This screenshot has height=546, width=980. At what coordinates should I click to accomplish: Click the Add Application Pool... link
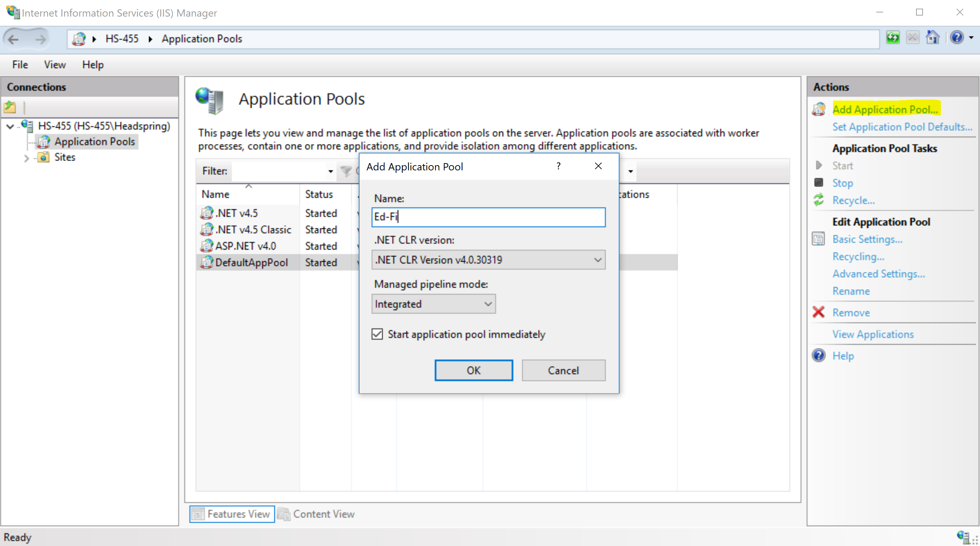(886, 110)
